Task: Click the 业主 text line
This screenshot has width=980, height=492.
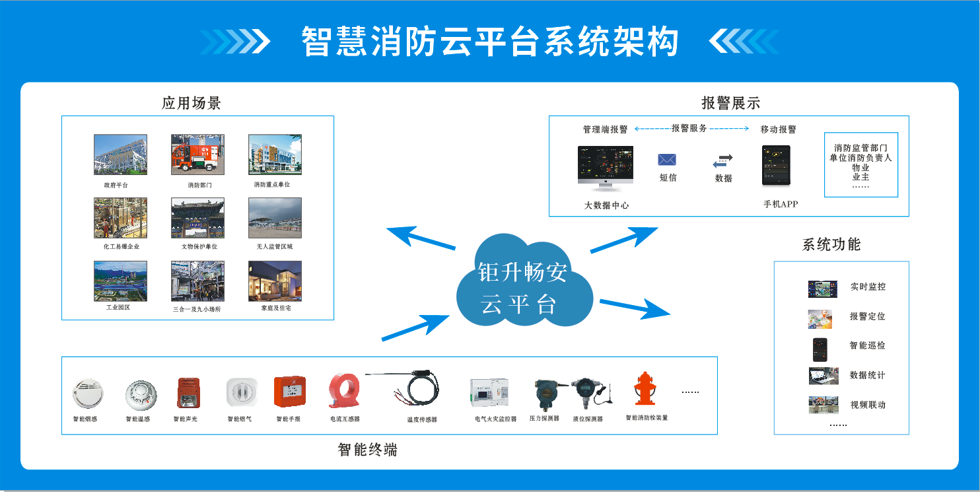Action: 860,177
